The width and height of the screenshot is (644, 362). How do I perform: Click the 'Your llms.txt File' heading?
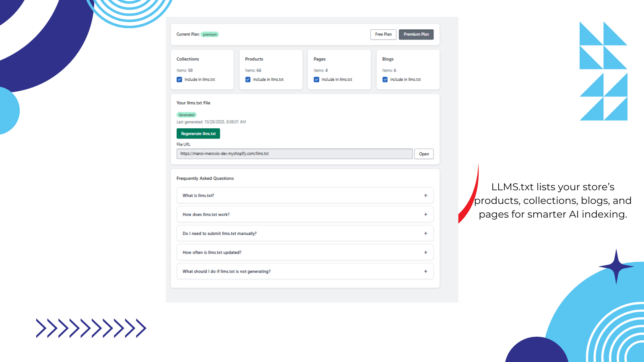pos(193,103)
